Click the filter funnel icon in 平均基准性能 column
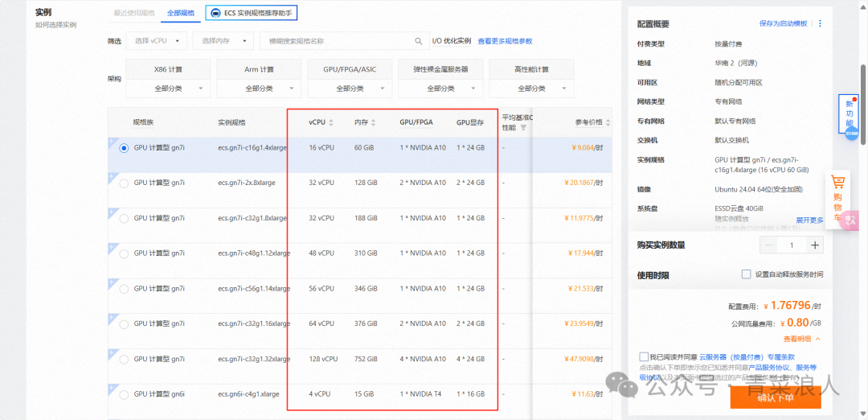The height and width of the screenshot is (420, 868). pos(523,127)
